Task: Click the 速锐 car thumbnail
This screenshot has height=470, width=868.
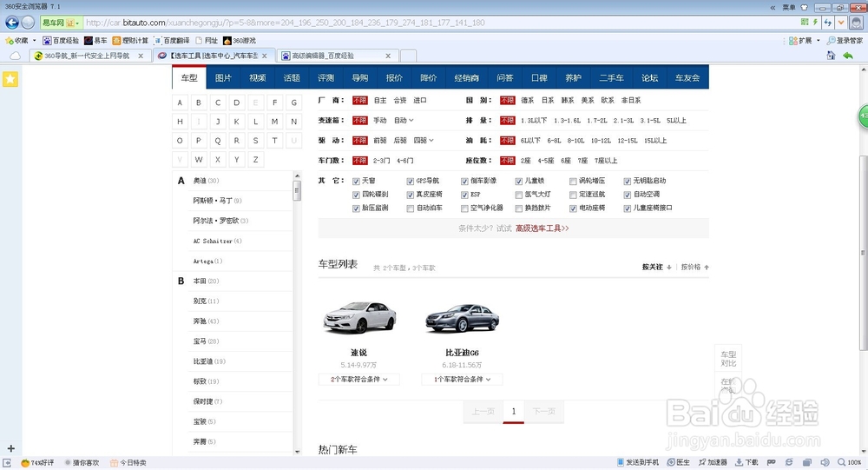Action: pyautogui.click(x=360, y=318)
